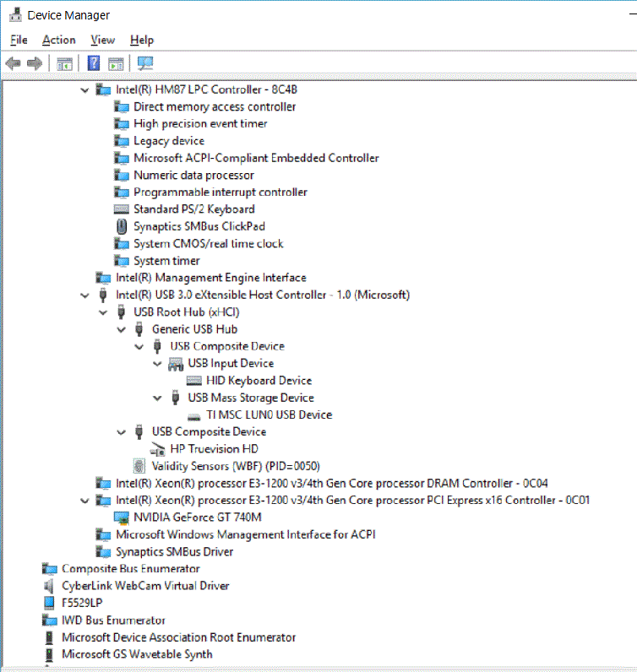Viewport: 637px width, 672px height.
Task: Select System CMOS/real time clock
Action: 209,243
